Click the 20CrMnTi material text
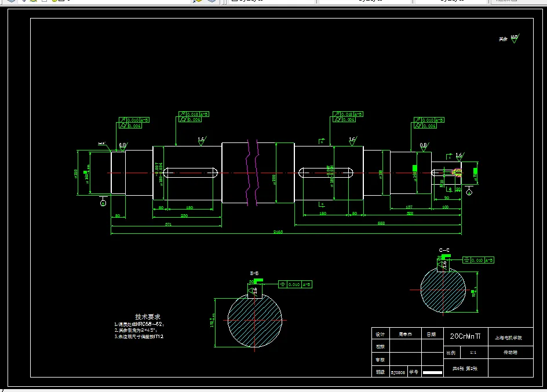Screen dimensions: 547x392 click(465, 336)
